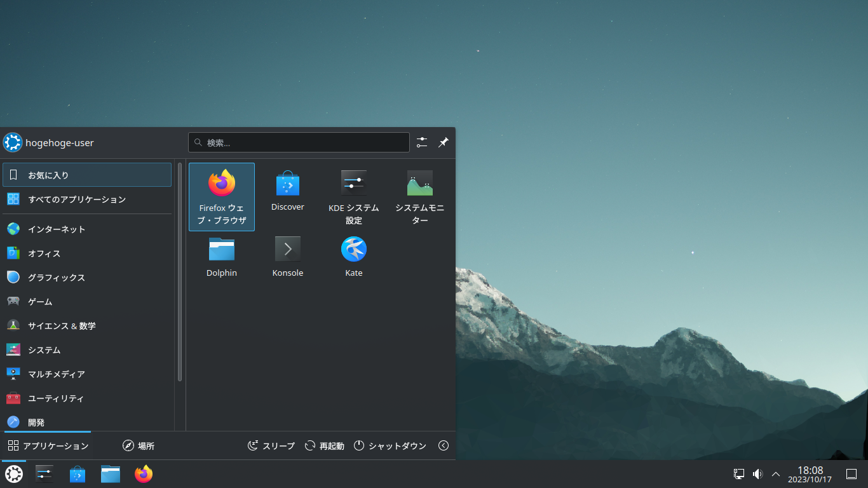This screenshot has width=868, height=488.
Task: Open Firefox from the taskbar
Action: pos(144,474)
